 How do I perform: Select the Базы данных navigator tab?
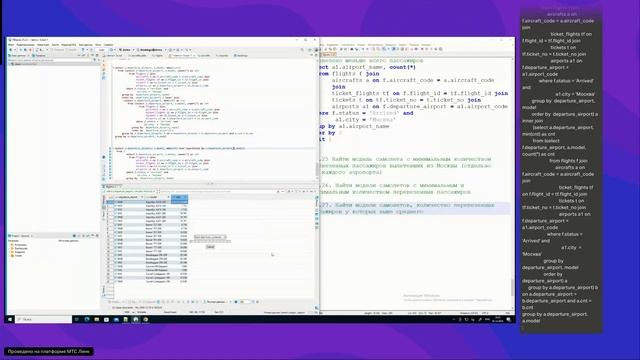18,56
